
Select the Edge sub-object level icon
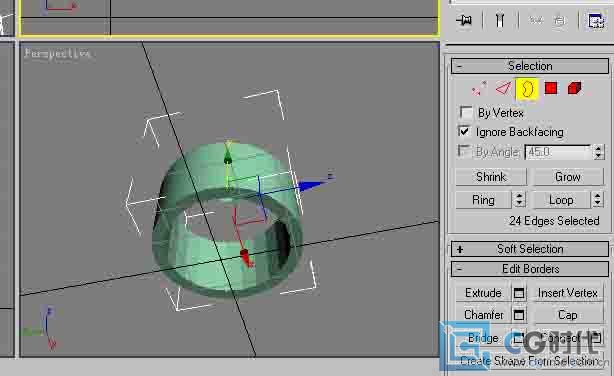[503, 89]
